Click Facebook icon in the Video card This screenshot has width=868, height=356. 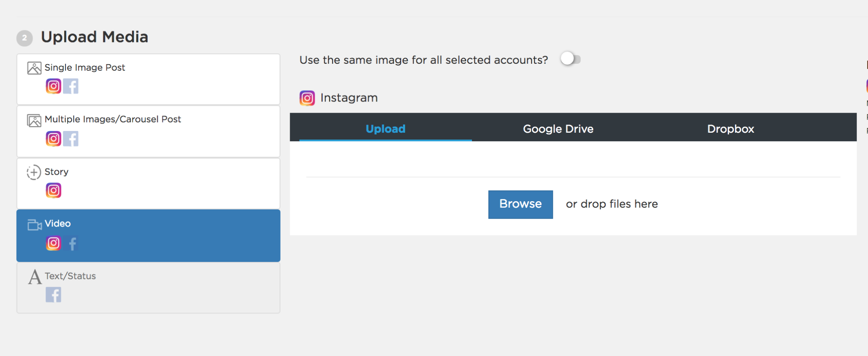[73, 244]
